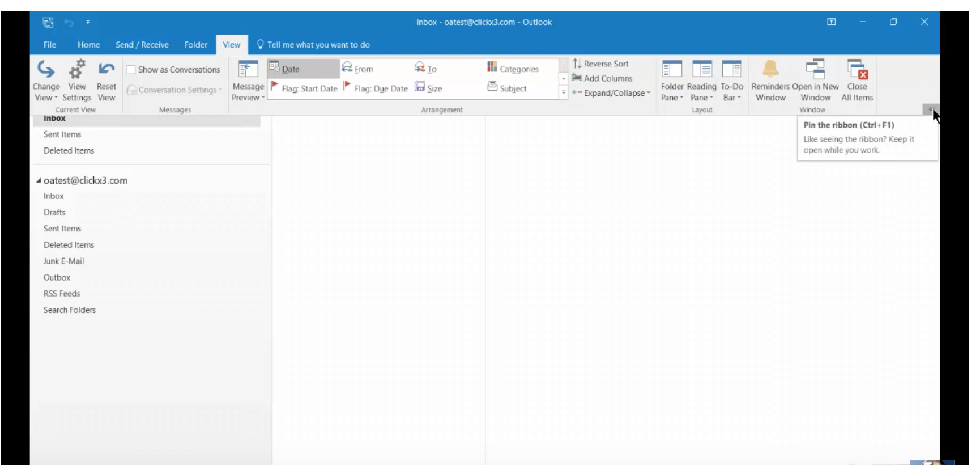This screenshot has height=465, width=980.
Task: Open the Drafts folder
Action: point(54,213)
